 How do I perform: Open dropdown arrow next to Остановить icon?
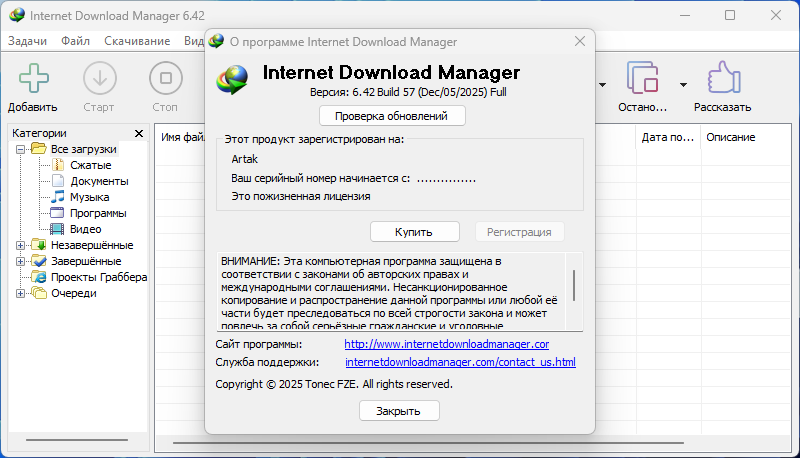tap(683, 85)
